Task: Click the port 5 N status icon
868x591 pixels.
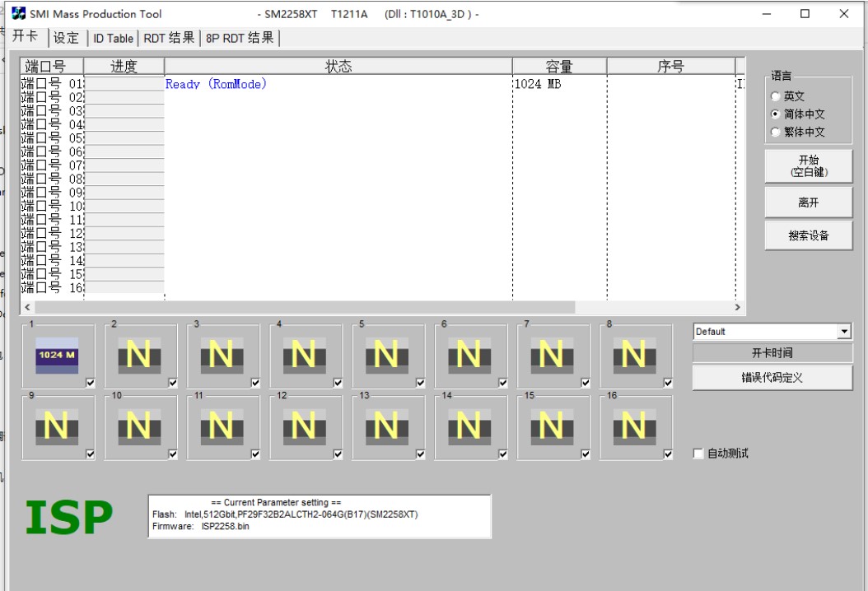Action: [x=387, y=356]
